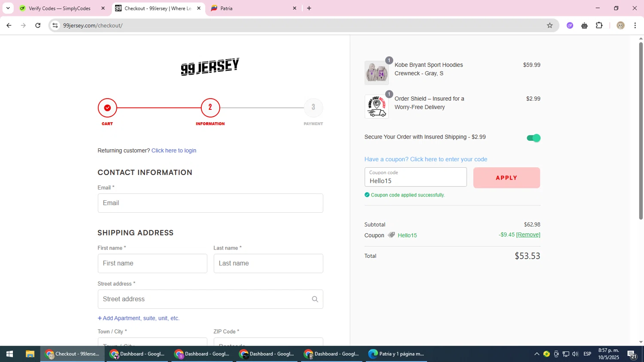Viewport: 644px width, 362px height.
Task: Bookmark this page with the star icon
Action: [550, 25]
